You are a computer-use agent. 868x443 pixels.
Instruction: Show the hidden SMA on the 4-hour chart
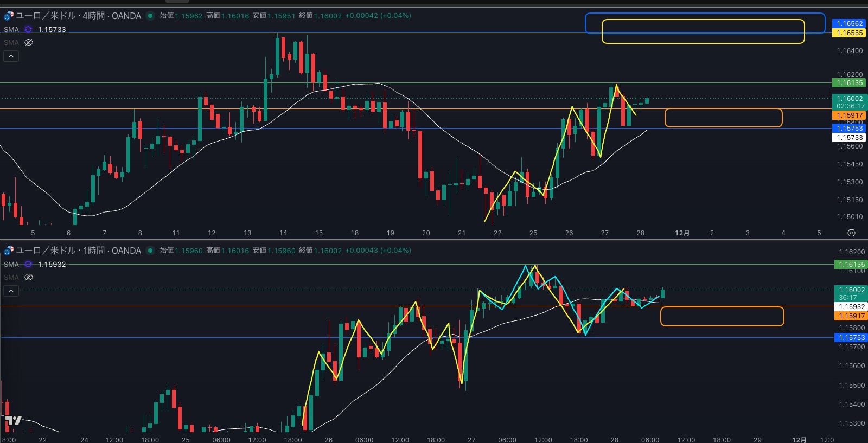[29, 42]
